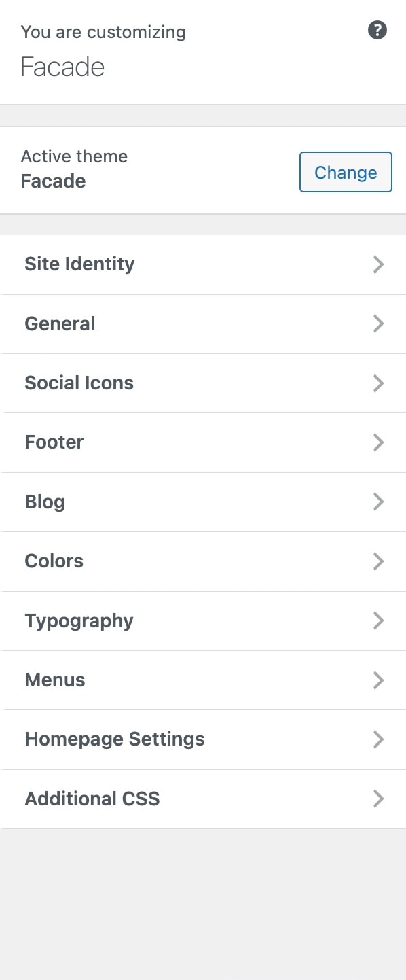Expand General via its right chevron
This screenshot has height=980, width=406.
(379, 324)
